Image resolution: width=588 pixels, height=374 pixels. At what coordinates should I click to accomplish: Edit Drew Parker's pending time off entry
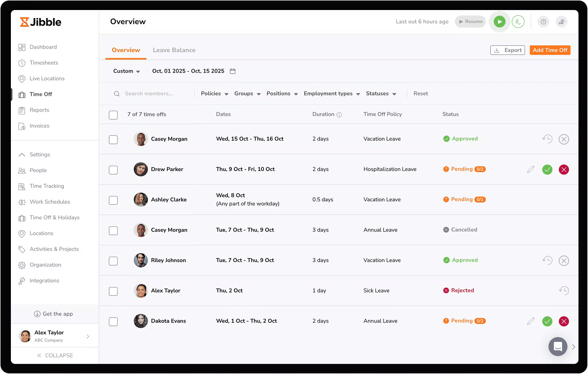(x=530, y=169)
